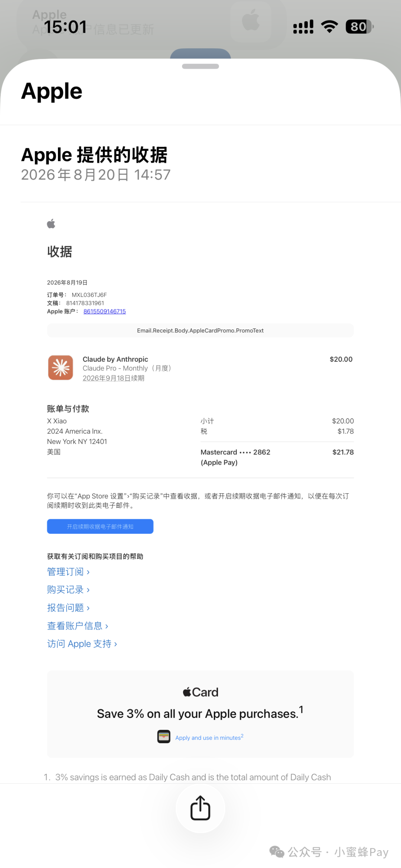Tap the 获取有关订阅和购买项目的帮助 heading
This screenshot has height=868, width=401.
coord(95,556)
